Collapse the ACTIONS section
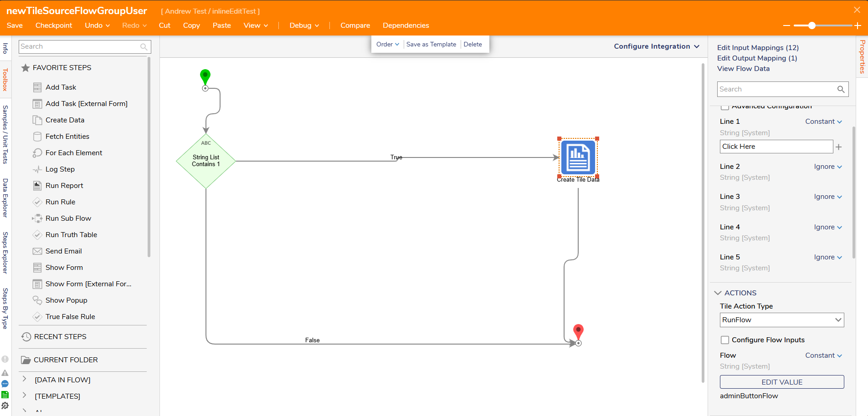868x416 pixels. 718,293
